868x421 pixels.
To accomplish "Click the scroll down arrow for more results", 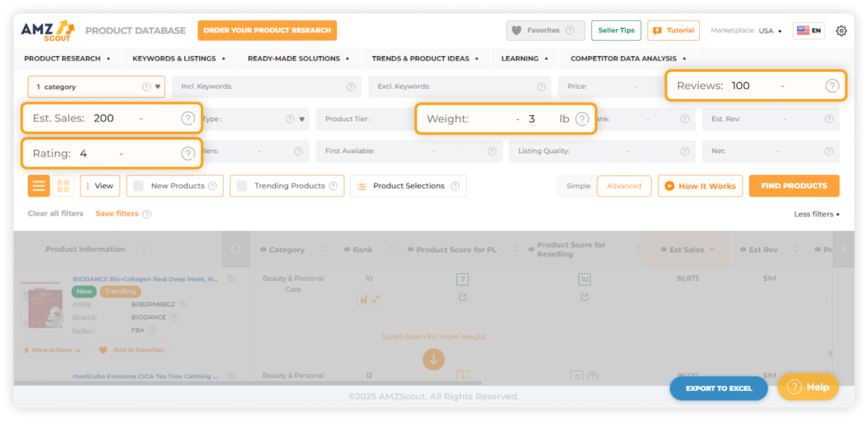I will [x=433, y=359].
